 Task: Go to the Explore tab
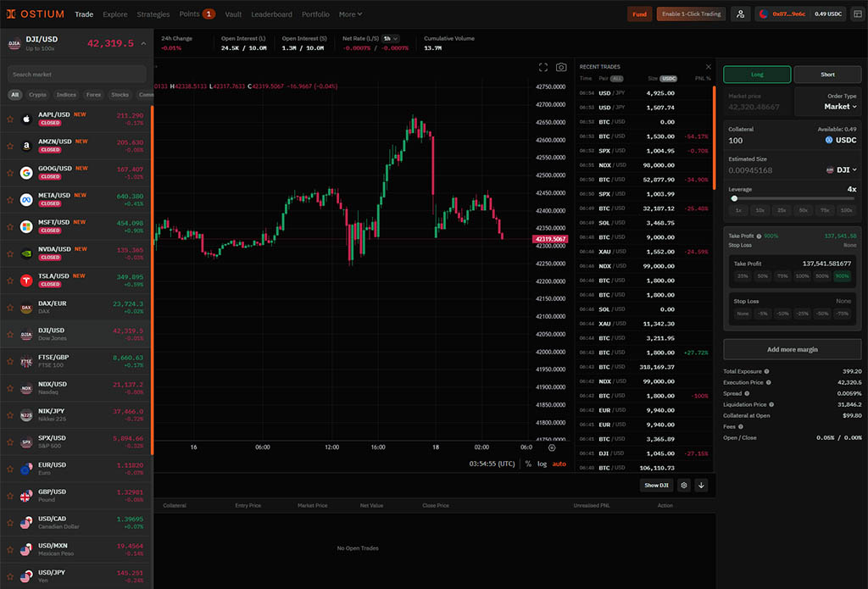(115, 14)
